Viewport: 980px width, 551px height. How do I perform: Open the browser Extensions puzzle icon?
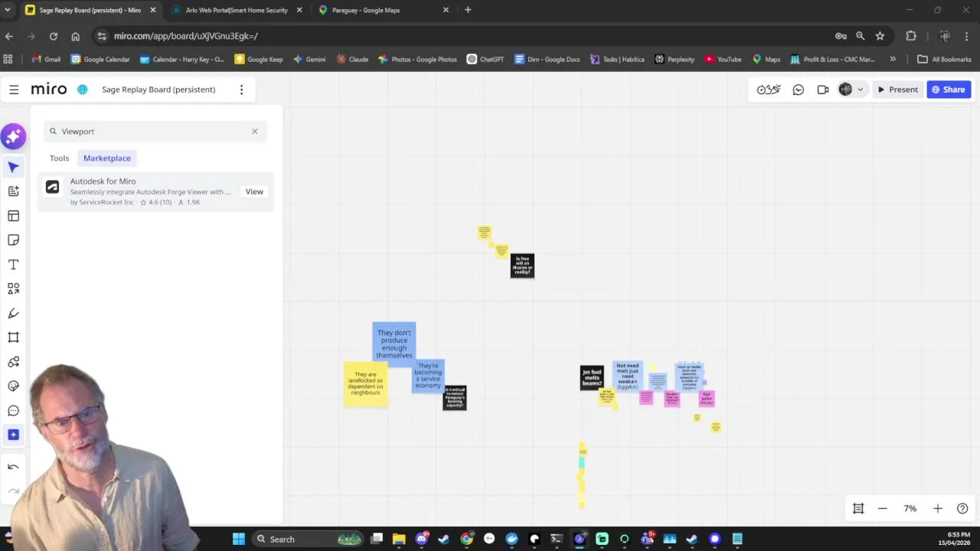point(911,36)
